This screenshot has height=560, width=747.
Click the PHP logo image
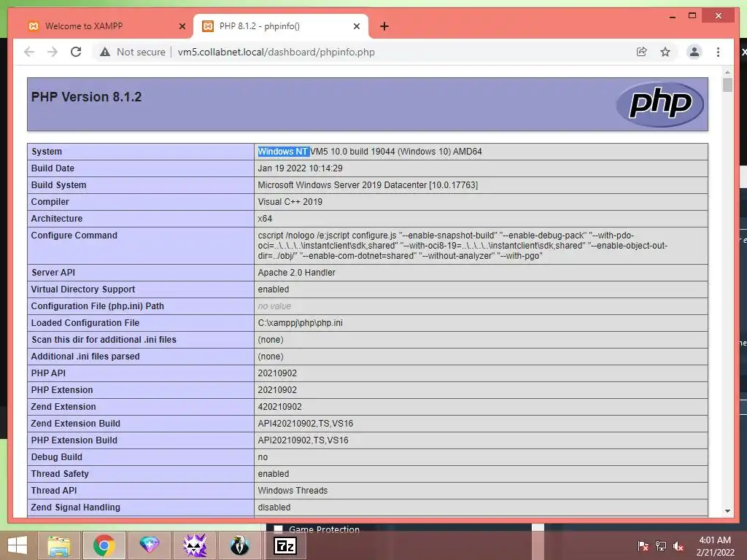(x=659, y=104)
